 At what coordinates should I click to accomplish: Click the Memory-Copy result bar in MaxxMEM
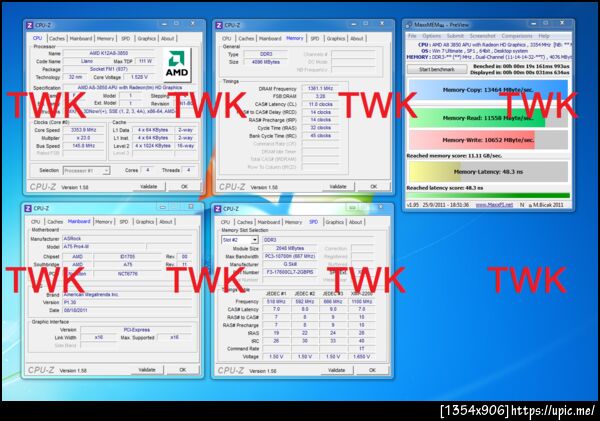(488, 90)
